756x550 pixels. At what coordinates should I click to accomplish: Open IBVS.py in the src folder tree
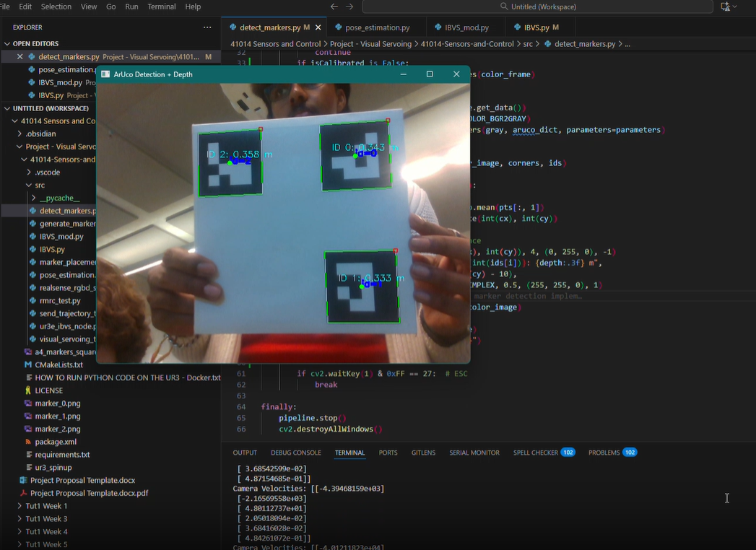pyautogui.click(x=52, y=249)
